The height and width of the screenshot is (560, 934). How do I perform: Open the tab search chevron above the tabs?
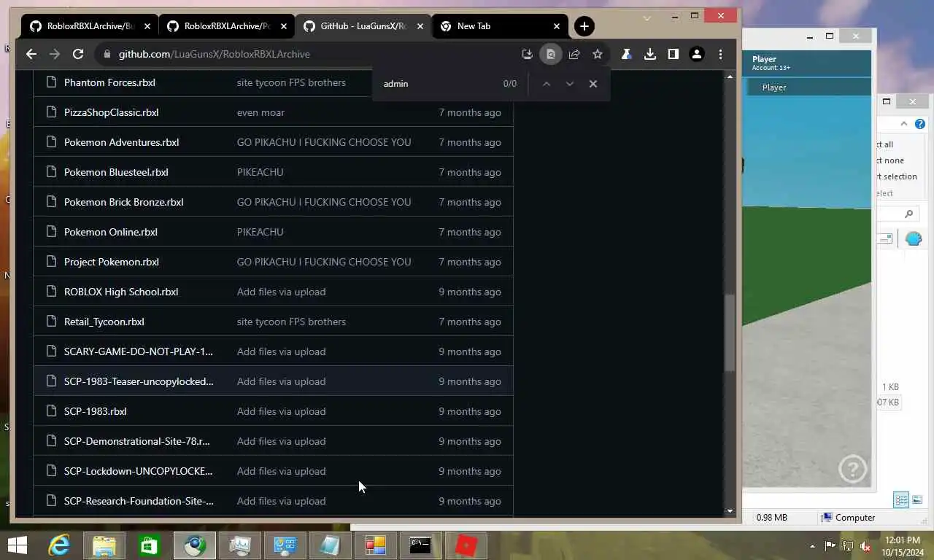point(647,17)
